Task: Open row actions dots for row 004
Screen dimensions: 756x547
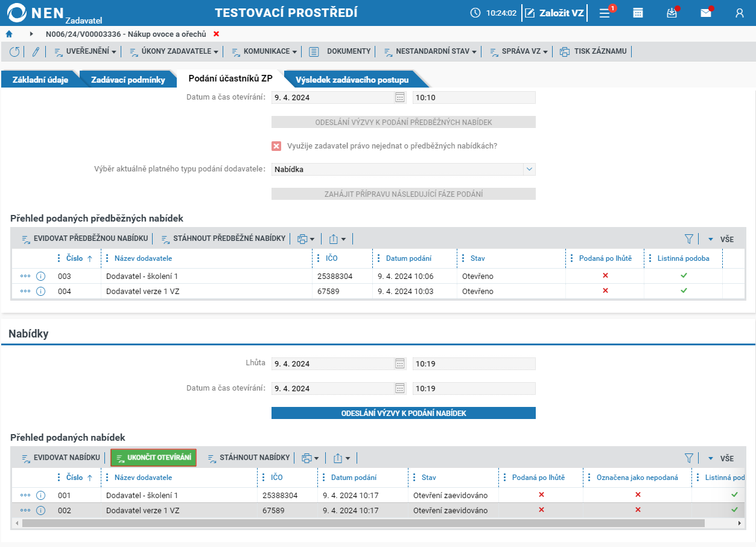Action: click(x=25, y=291)
